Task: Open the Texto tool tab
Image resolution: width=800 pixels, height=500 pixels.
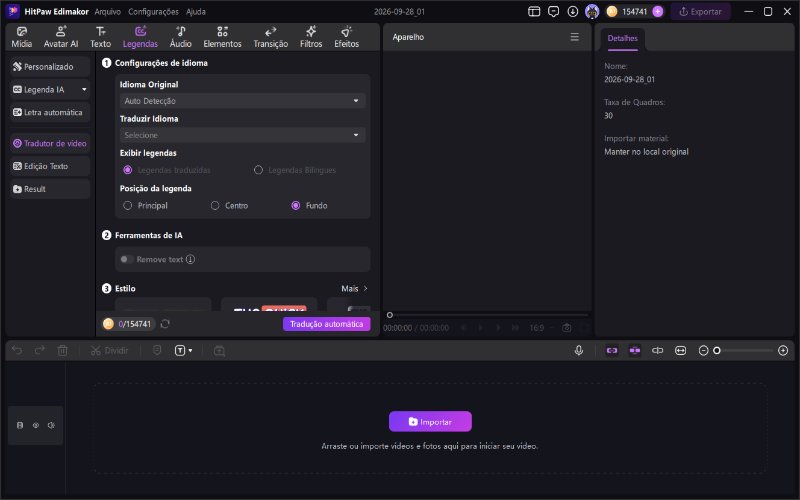Action: tap(101, 37)
